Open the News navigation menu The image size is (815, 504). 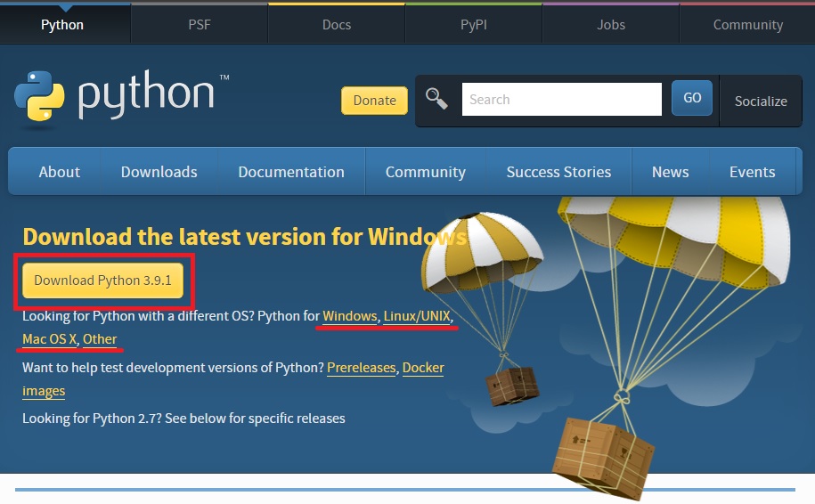click(x=670, y=172)
